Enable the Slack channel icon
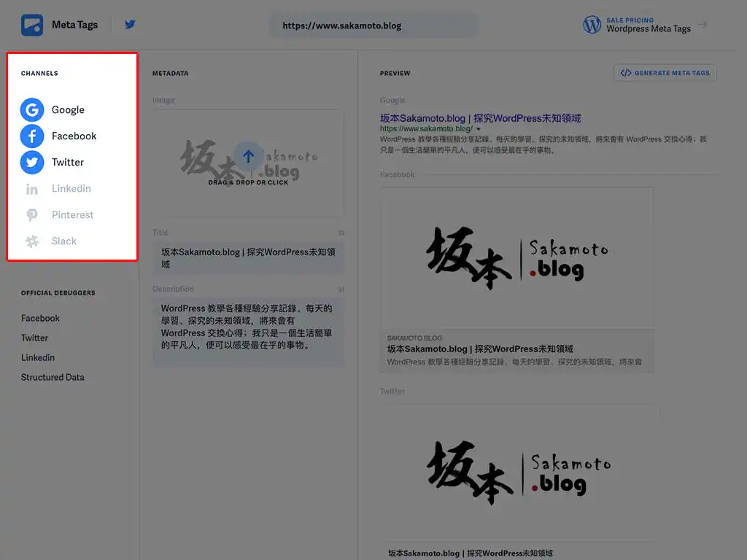The height and width of the screenshot is (560, 747). 32,241
